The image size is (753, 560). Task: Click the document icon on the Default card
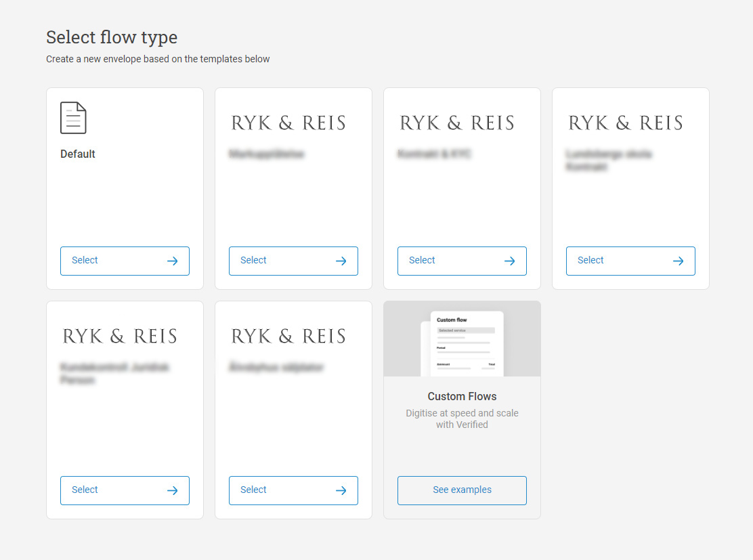[73, 118]
